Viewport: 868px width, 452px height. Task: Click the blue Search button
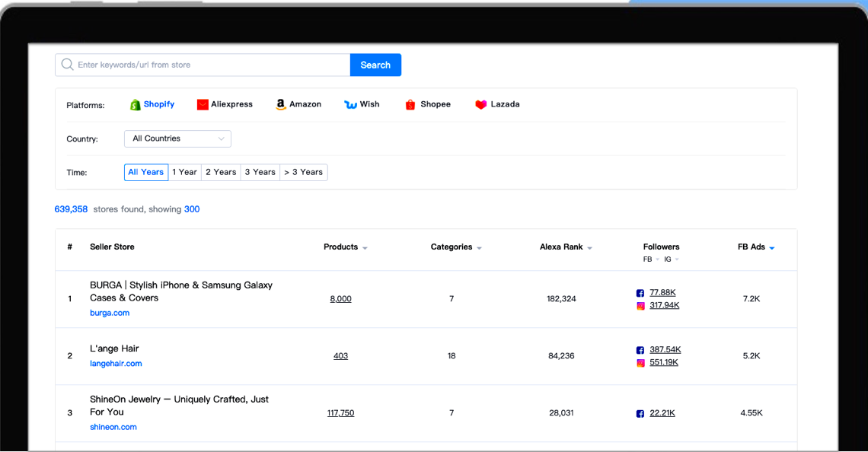(x=375, y=65)
